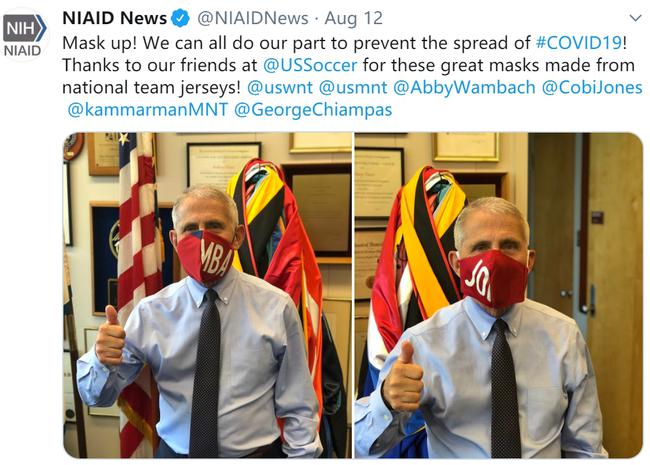Open the @kammarmanMNT mention
Image resolution: width=650 pixels, height=465 pixels.
point(148,110)
